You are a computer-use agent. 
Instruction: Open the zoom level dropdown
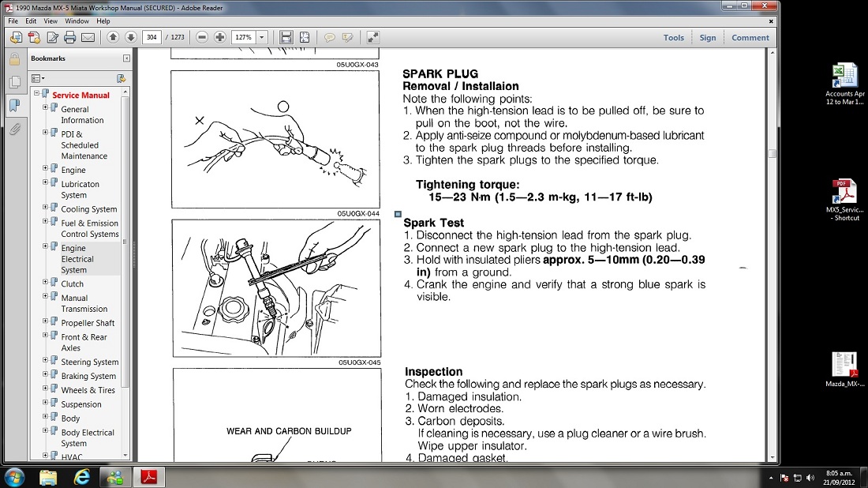tap(262, 38)
